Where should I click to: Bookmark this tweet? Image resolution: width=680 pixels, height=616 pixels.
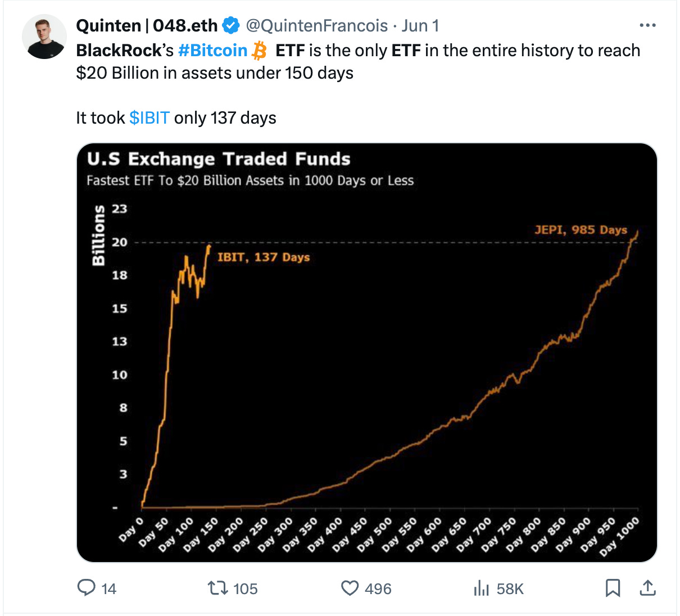coord(613,588)
